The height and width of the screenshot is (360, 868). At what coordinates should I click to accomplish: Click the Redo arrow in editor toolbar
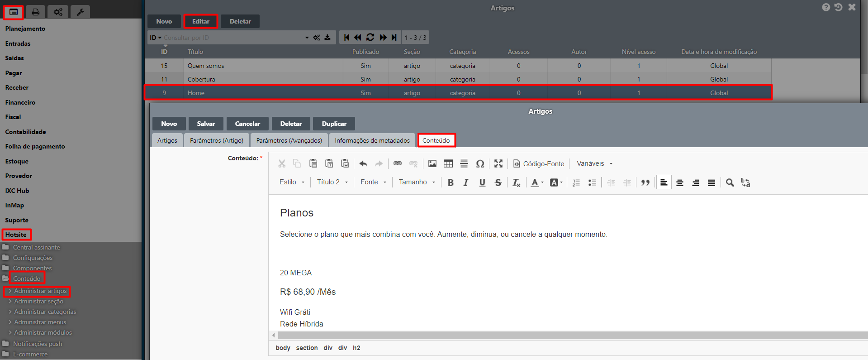(379, 163)
